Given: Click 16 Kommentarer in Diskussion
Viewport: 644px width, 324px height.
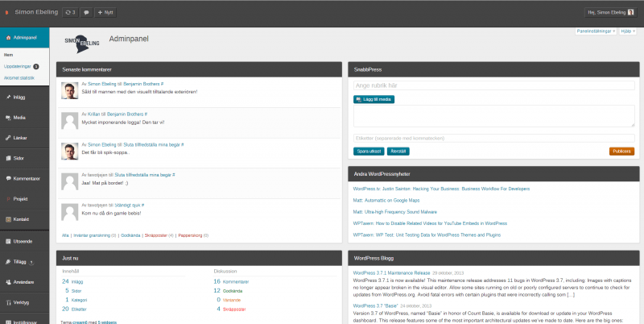Looking at the screenshot, I should (x=231, y=281).
